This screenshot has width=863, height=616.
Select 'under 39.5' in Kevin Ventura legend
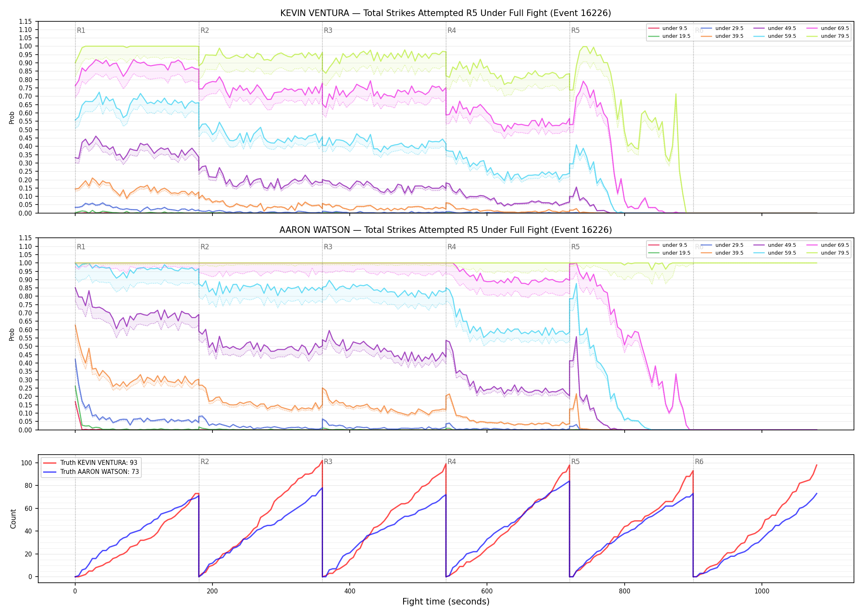click(x=729, y=36)
